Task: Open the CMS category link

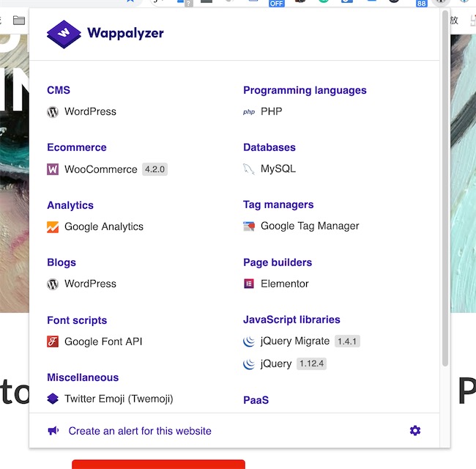Action: point(59,90)
